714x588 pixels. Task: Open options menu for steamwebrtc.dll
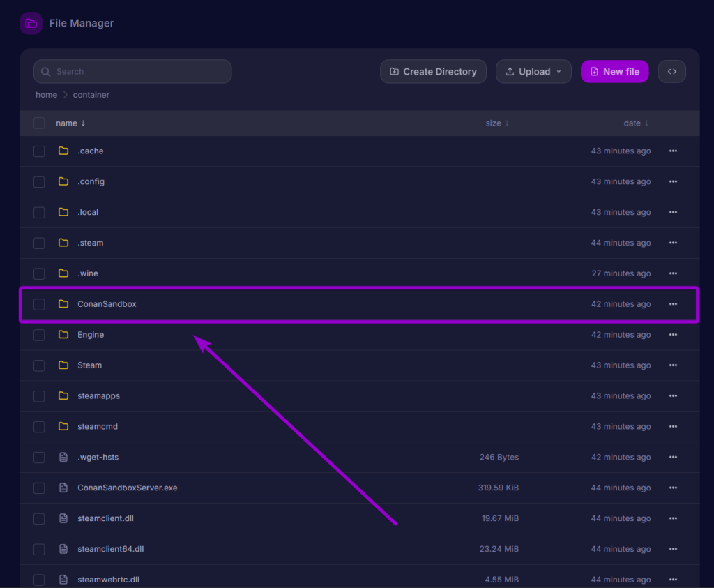point(673,580)
